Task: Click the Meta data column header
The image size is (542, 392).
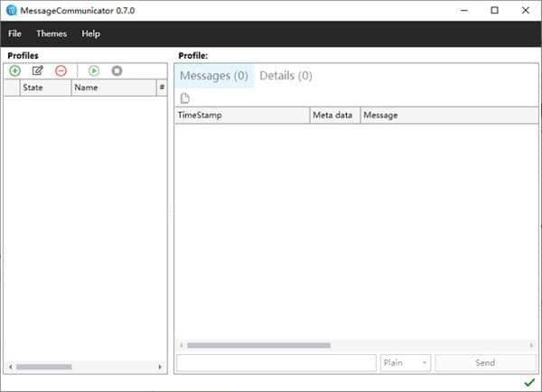Action: 335,115
